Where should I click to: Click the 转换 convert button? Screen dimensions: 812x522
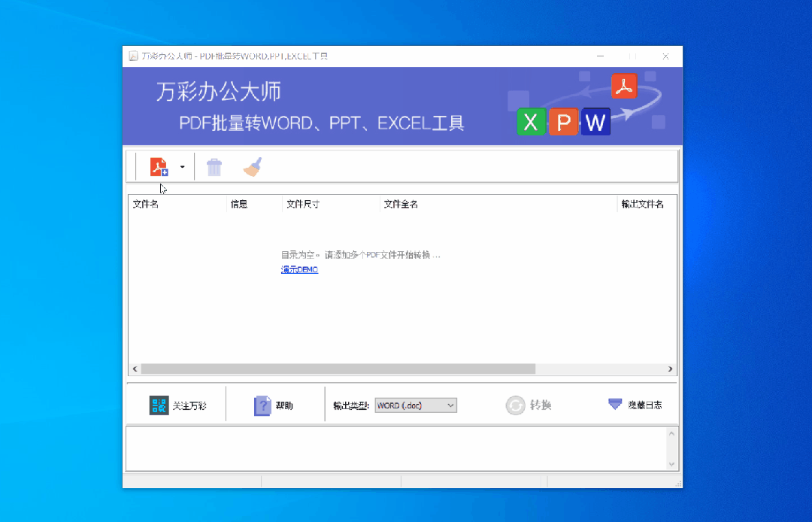pos(529,405)
